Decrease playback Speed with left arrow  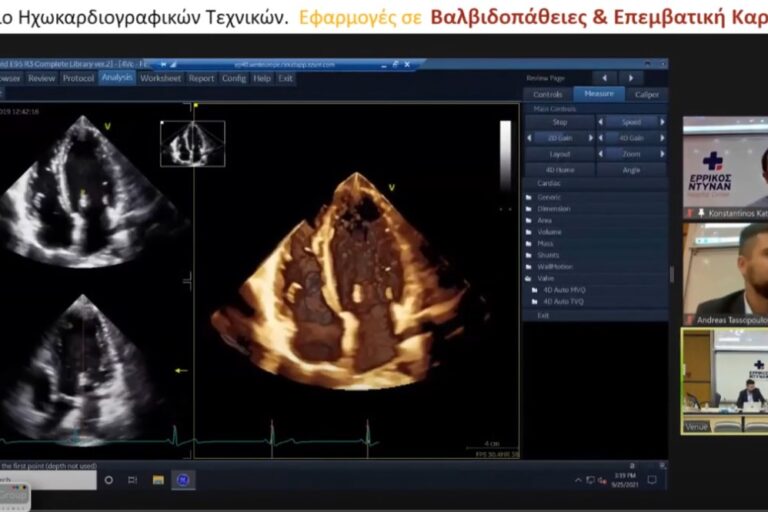[x=600, y=122]
